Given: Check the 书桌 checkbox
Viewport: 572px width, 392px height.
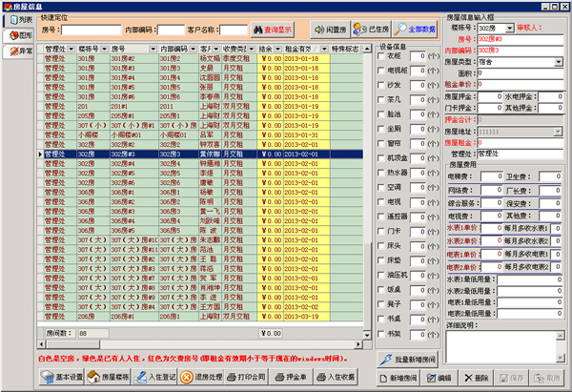Looking at the screenshot, I should (x=380, y=319).
